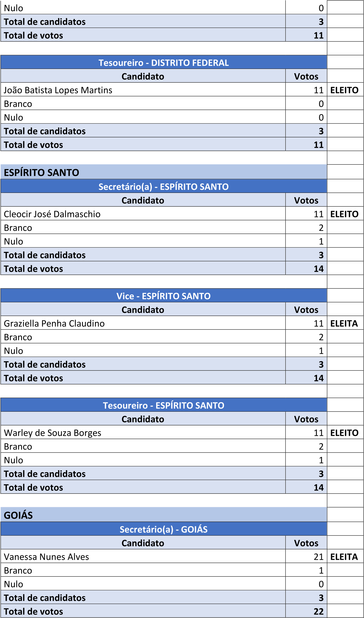Click ELEITO beside Cleocir José Dalmaschio
The height and width of the screenshot is (618, 364).
[x=344, y=214]
